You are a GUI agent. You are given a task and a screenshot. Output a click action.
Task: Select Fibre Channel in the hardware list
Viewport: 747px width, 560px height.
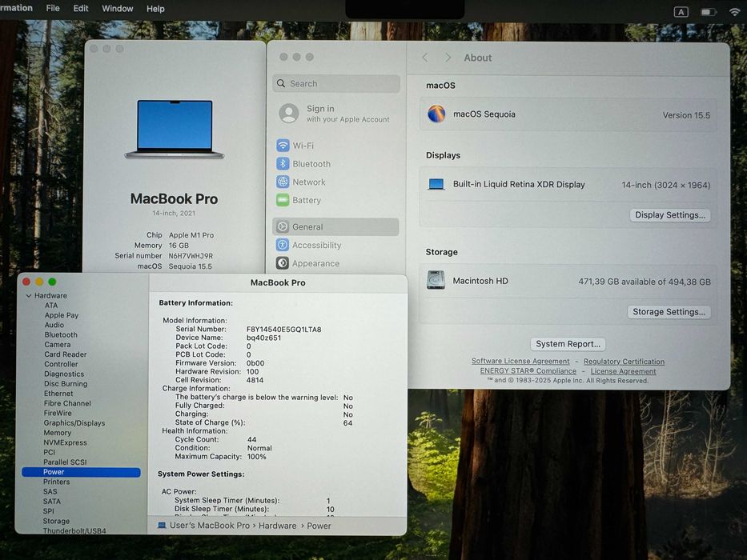[67, 403]
